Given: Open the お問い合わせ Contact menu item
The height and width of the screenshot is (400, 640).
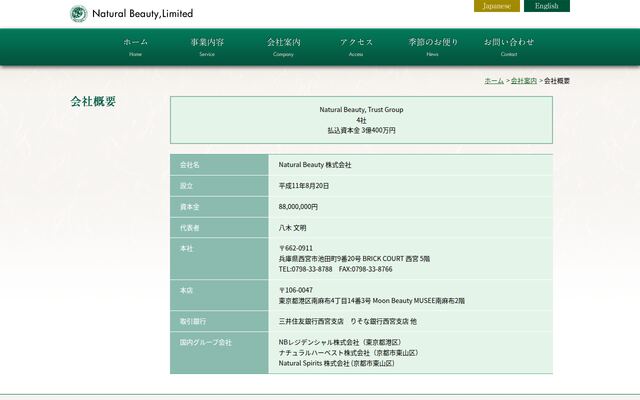Looking at the screenshot, I should point(509,47).
